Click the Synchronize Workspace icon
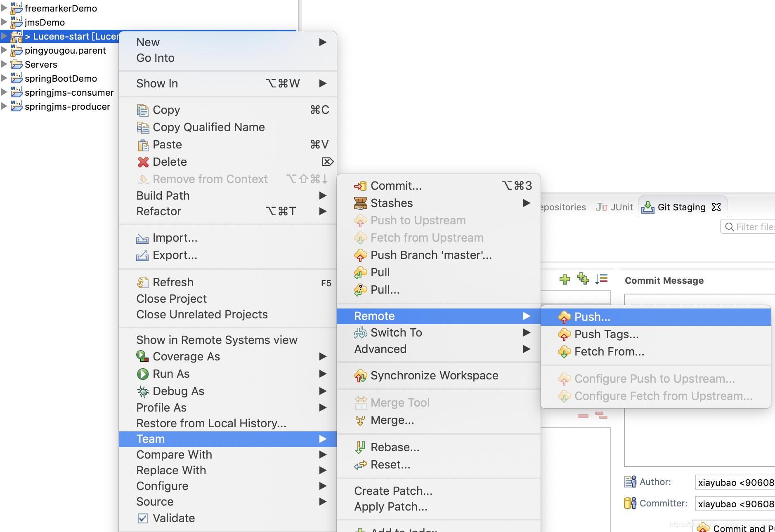 [360, 376]
